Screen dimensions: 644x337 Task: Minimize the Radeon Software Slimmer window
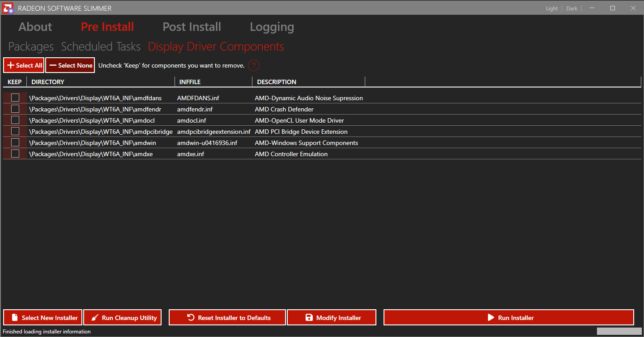click(592, 8)
